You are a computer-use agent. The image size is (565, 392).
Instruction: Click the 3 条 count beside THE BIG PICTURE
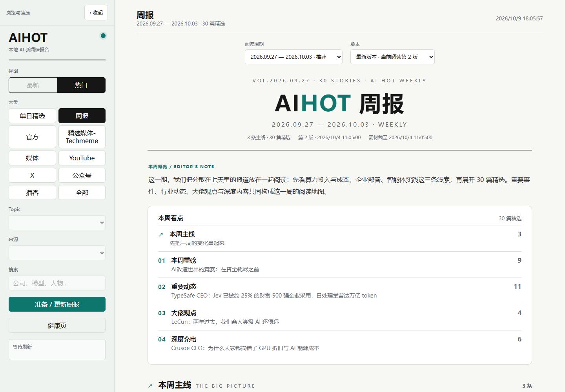(x=527, y=386)
